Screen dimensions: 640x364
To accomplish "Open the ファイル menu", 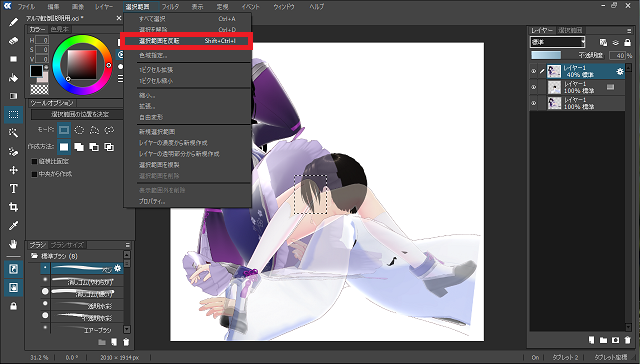I will click(x=26, y=7).
